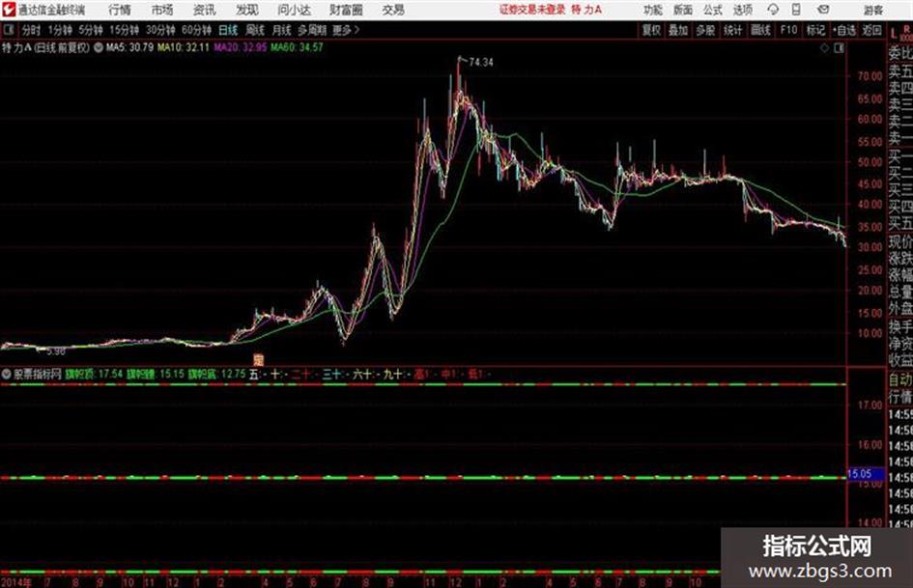Click the panel layout icon left of 分时

tap(8, 30)
